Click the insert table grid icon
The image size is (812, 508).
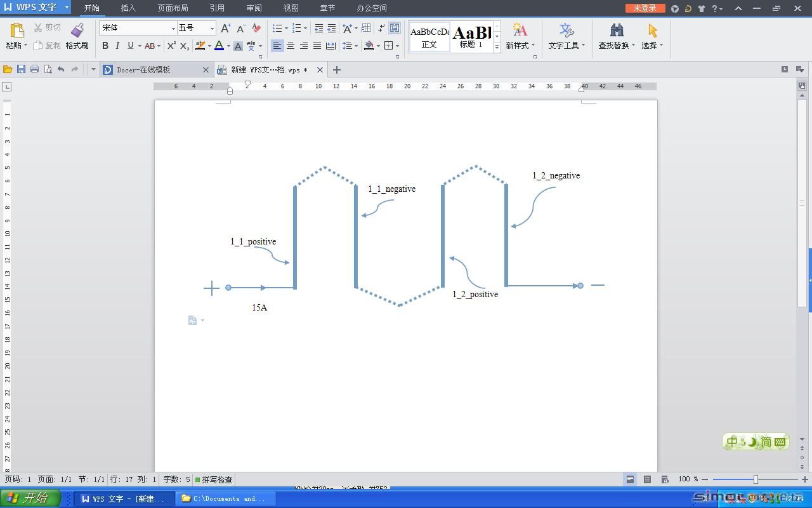point(366,28)
